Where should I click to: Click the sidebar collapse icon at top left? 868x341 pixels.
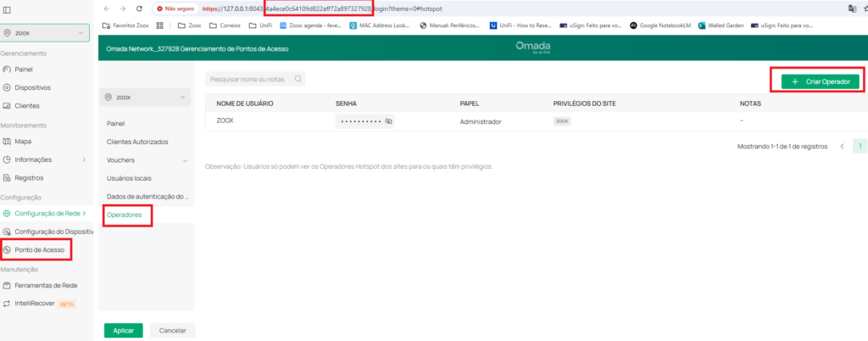[7, 10]
